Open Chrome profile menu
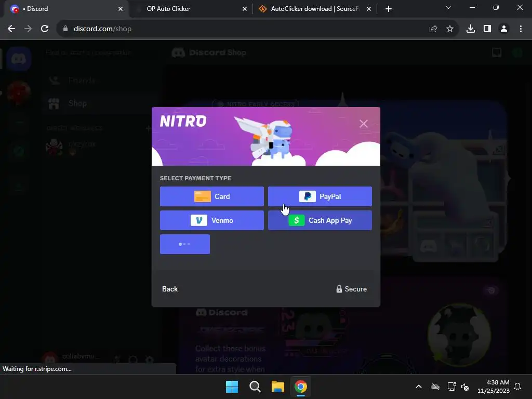The image size is (532, 399). [504, 29]
